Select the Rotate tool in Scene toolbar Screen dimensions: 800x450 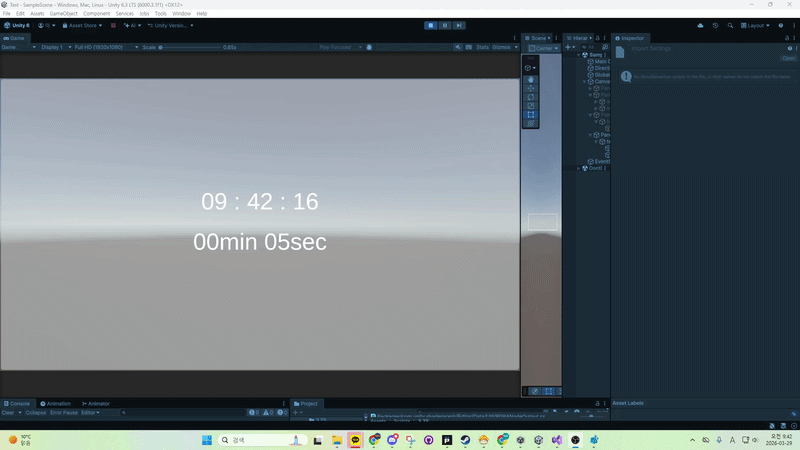pyautogui.click(x=531, y=97)
